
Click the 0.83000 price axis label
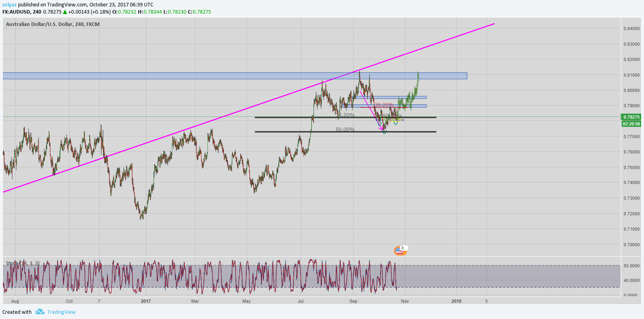[x=631, y=44]
